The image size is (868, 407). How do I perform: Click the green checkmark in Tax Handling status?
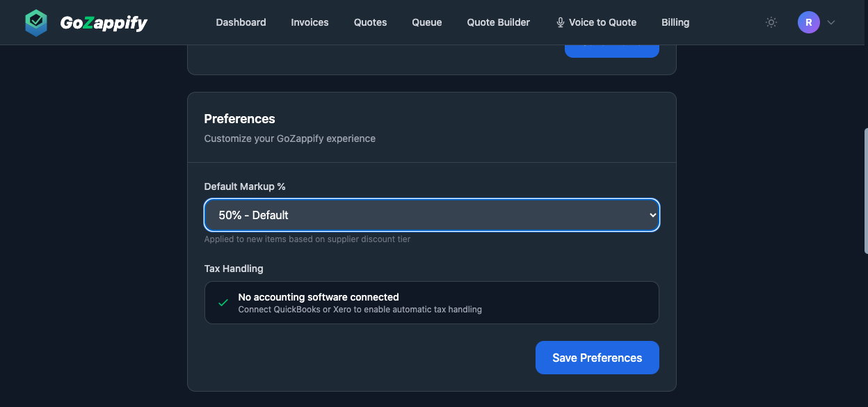(223, 303)
